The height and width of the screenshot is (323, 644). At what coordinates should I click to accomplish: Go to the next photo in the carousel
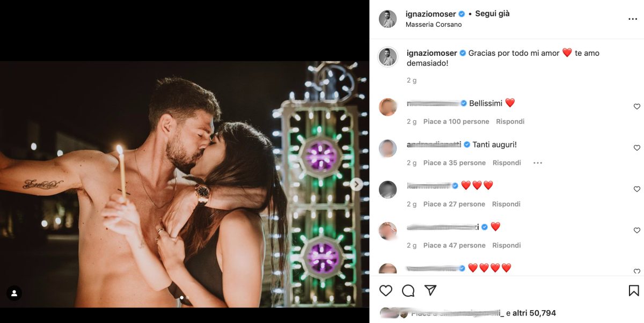356,184
